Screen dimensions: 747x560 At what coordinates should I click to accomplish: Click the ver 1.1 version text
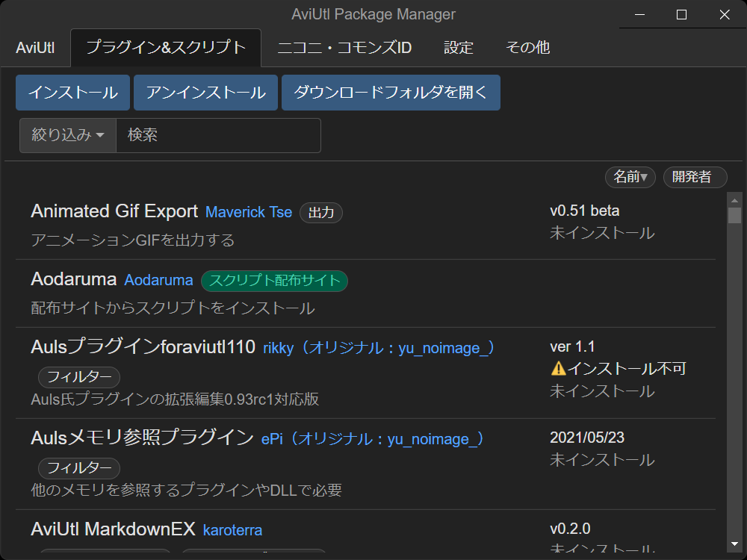(x=572, y=346)
